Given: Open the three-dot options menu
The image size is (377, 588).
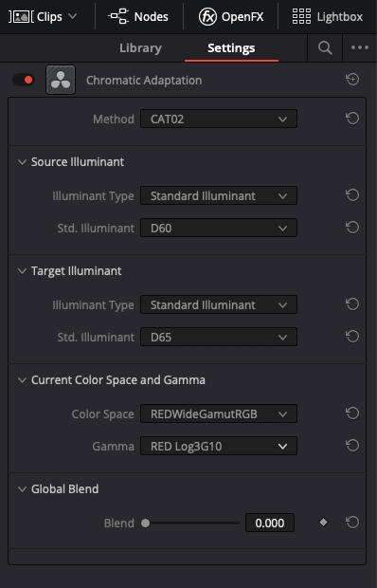Looking at the screenshot, I should pyautogui.click(x=360, y=47).
